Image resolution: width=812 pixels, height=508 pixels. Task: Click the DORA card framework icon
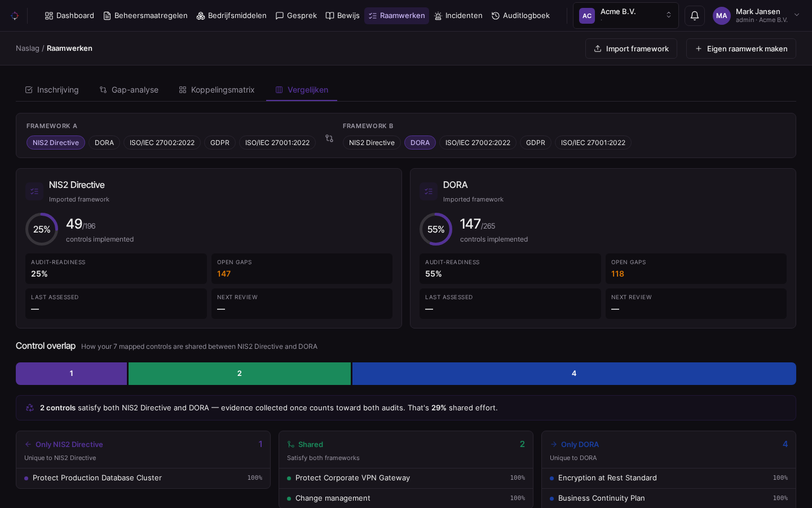click(429, 191)
